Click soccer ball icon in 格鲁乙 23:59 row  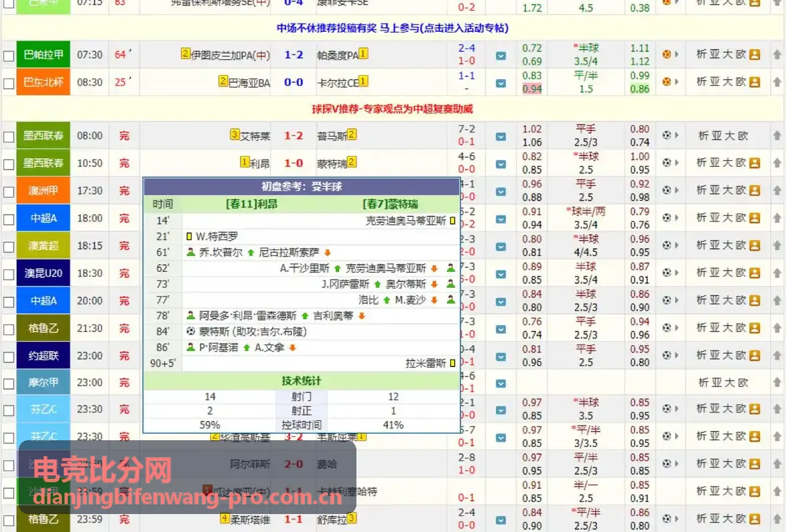(x=667, y=519)
